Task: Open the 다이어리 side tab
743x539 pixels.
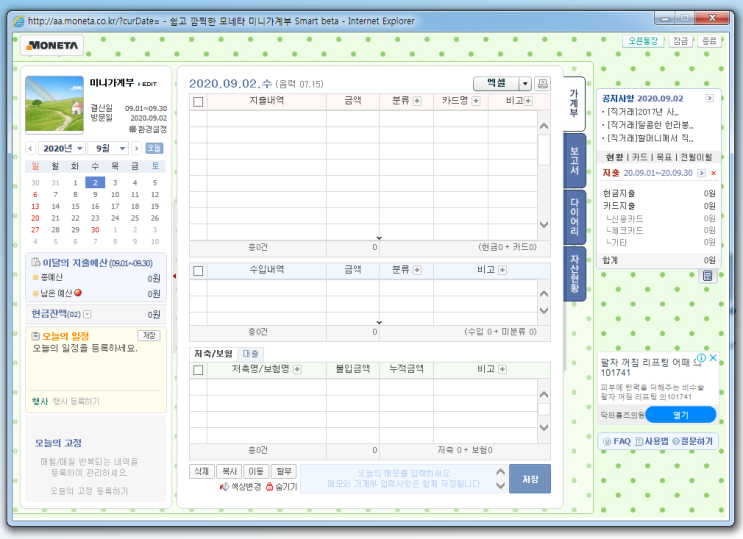Action: coord(574,217)
